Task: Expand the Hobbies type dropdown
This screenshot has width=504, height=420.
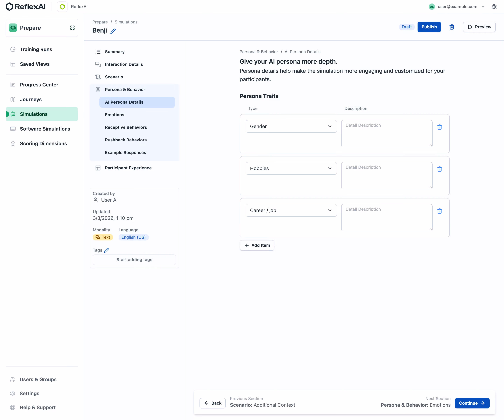Action: (x=291, y=169)
